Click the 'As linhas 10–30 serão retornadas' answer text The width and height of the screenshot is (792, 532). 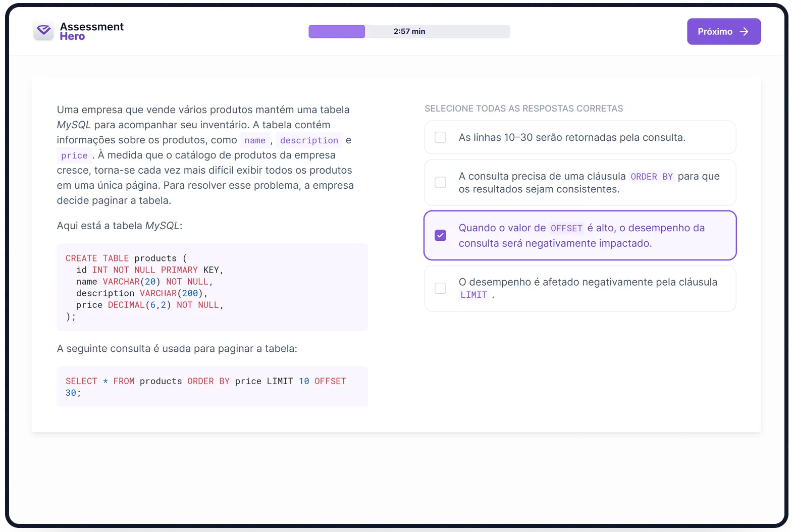tap(572, 137)
